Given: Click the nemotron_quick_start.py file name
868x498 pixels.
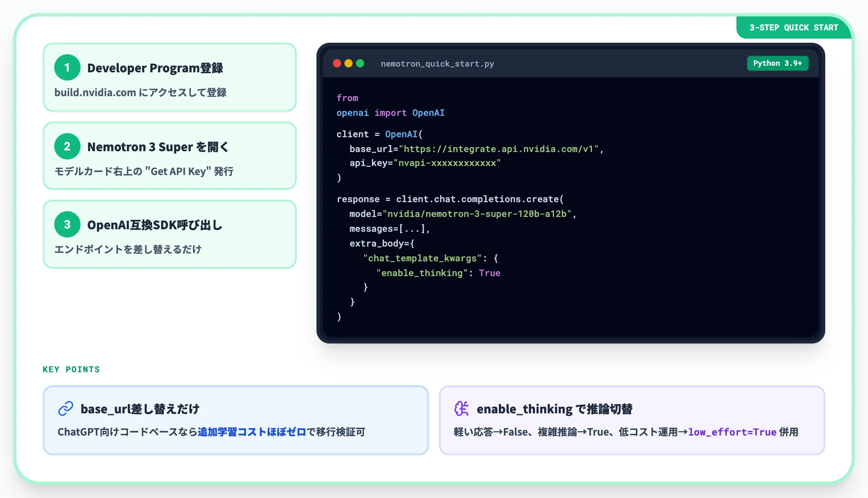Looking at the screenshot, I should point(437,64).
